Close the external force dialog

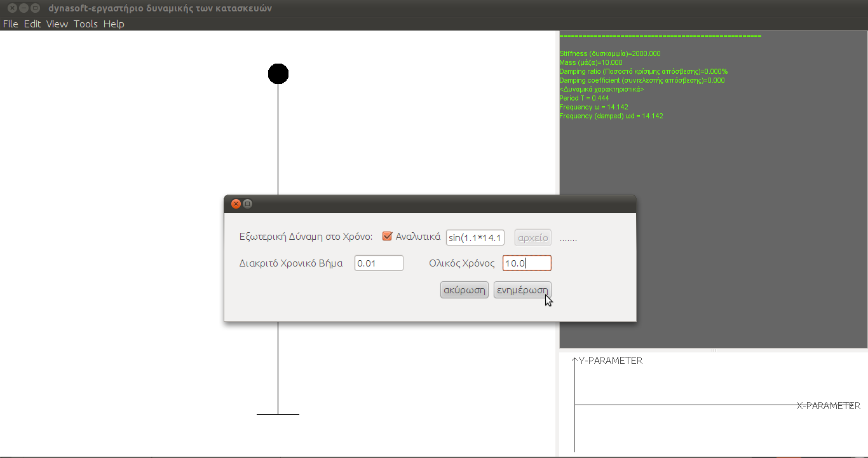tap(236, 204)
